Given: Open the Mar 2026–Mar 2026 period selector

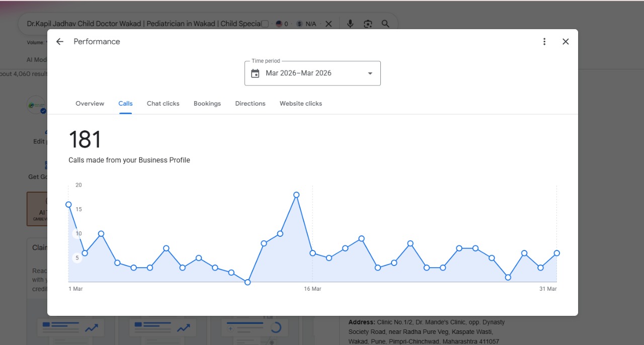Looking at the screenshot, I should (x=312, y=73).
